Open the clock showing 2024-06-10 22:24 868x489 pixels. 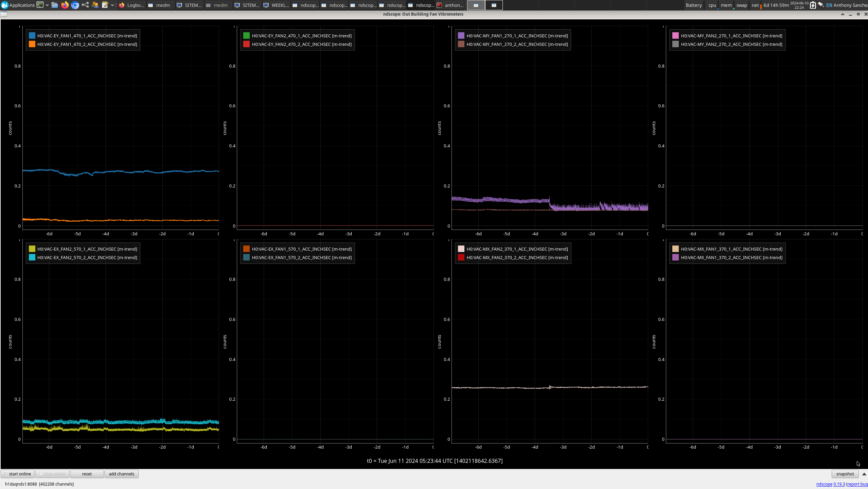[x=799, y=5]
